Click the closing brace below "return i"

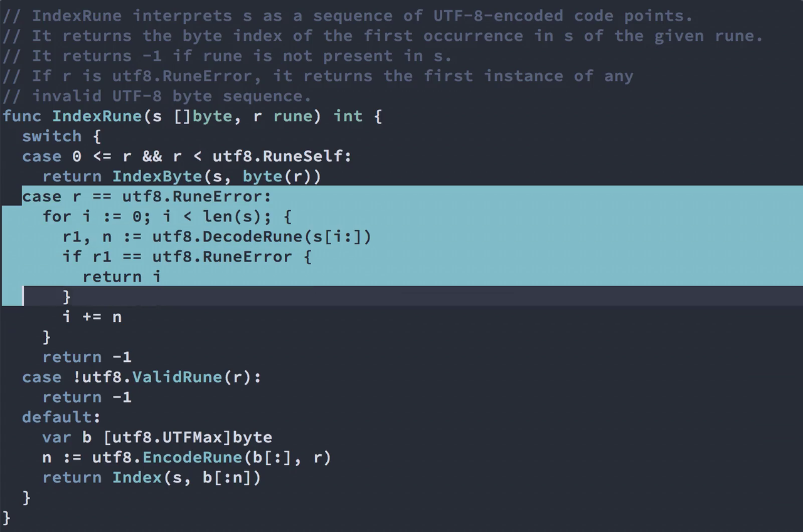tap(67, 297)
